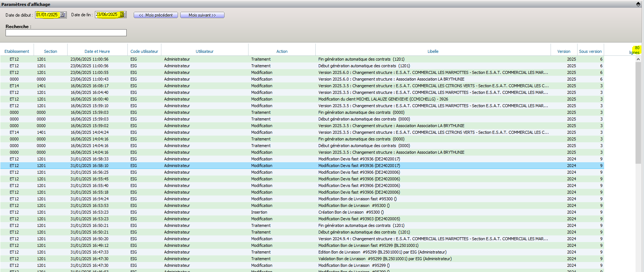Click the scrollbar up arrow
644x272 pixels.
tap(638, 59)
